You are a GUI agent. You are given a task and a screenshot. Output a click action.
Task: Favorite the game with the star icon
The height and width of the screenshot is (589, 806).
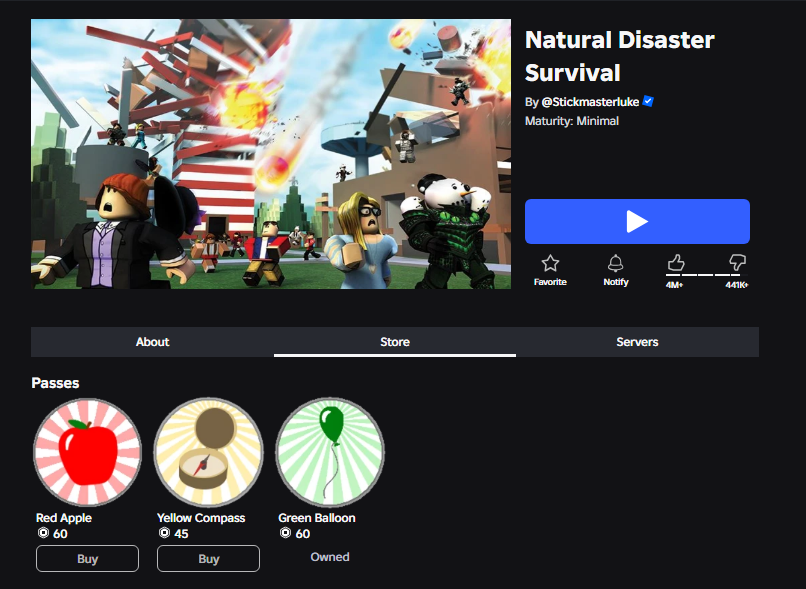[x=550, y=263]
